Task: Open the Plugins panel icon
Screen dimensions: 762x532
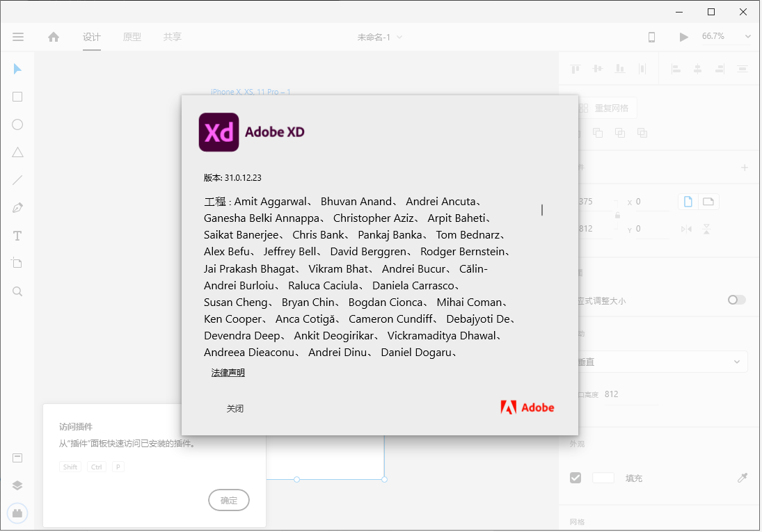Action: [17, 513]
